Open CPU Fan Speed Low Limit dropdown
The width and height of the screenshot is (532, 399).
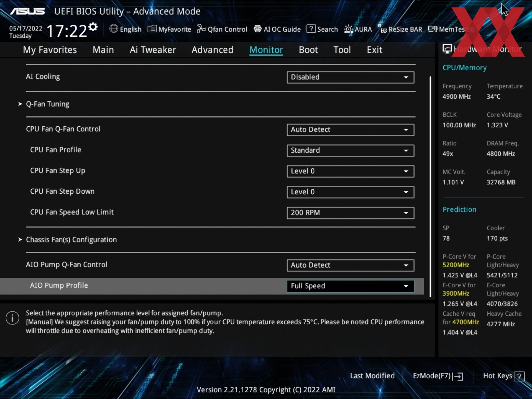(x=351, y=213)
